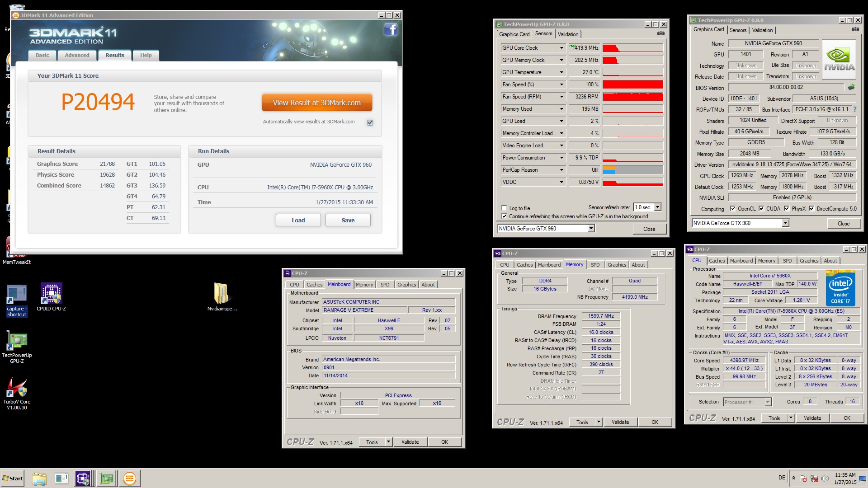Open the Start menu
Screen dimensions: 868x488
pyautogui.click(x=13, y=478)
